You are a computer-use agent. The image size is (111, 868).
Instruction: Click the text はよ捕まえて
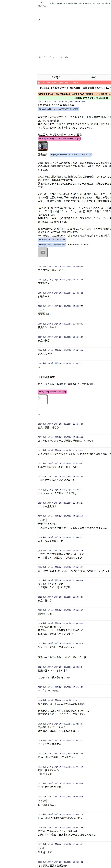click(45, 853)
